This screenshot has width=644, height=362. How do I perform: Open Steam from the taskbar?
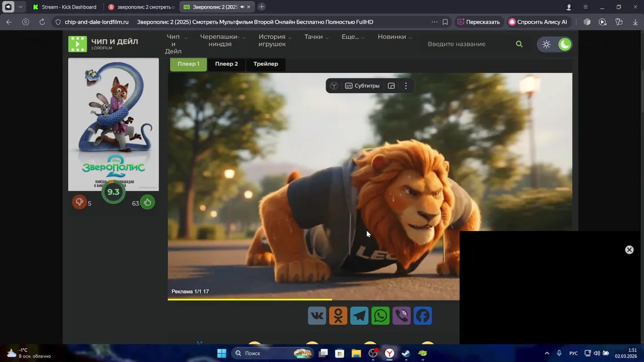click(406, 353)
